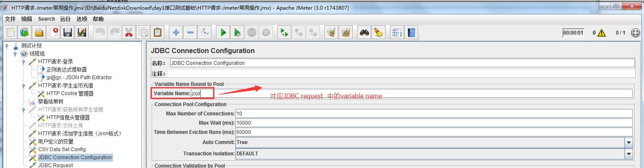
Task: Click the 00:00:01 elapsed time display
Action: pos(573,33)
